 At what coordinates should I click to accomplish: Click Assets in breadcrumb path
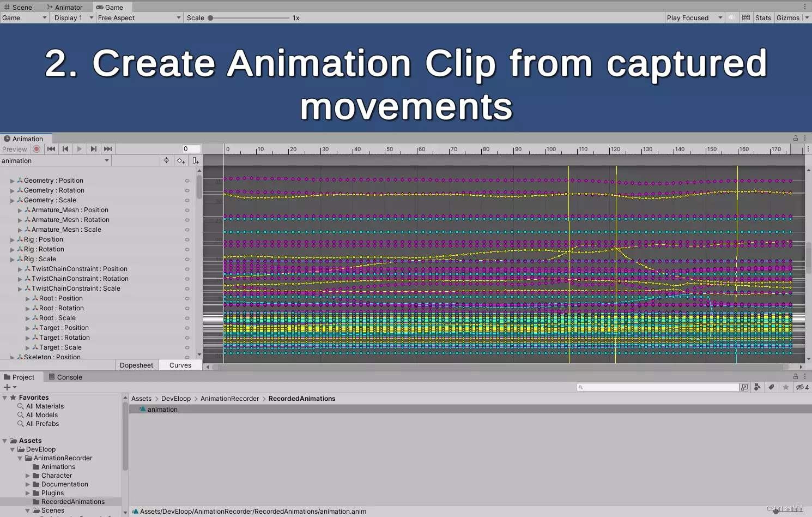pos(141,399)
